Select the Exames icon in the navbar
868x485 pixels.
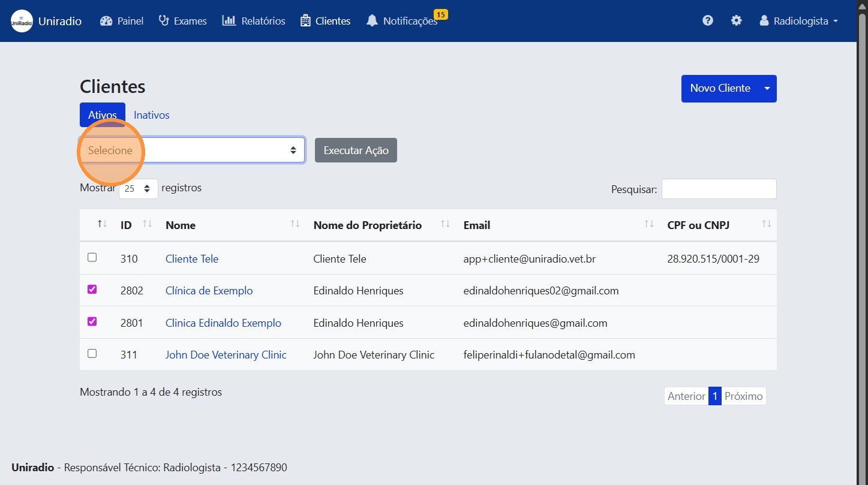click(x=163, y=20)
